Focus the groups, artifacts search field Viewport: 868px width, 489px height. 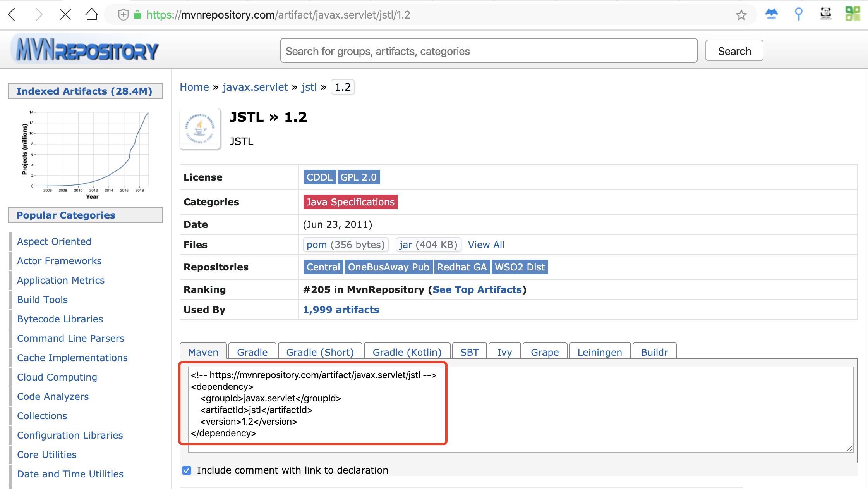click(x=489, y=51)
